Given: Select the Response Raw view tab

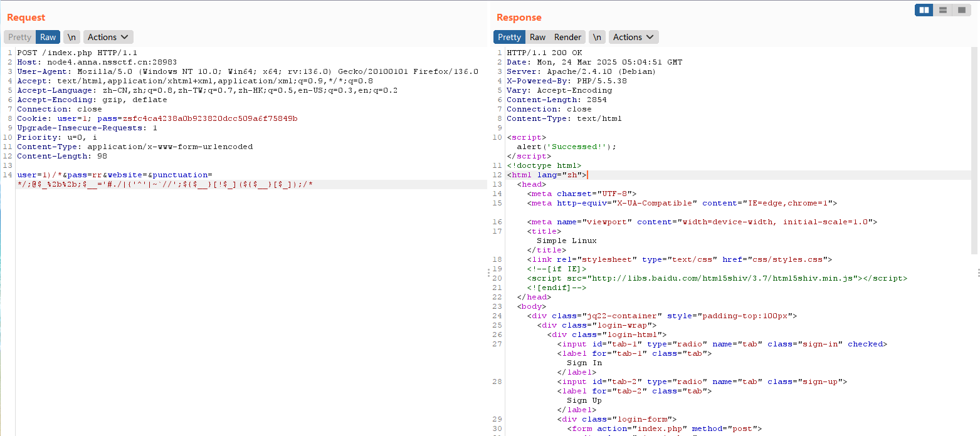Looking at the screenshot, I should point(538,37).
